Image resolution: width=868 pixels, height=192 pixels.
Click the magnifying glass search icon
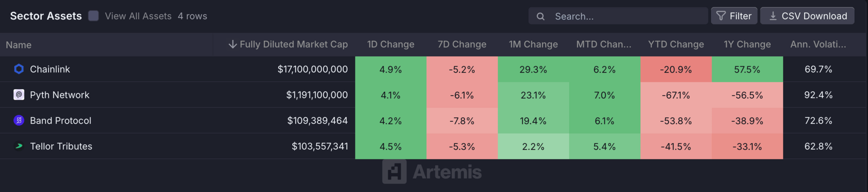pos(540,16)
